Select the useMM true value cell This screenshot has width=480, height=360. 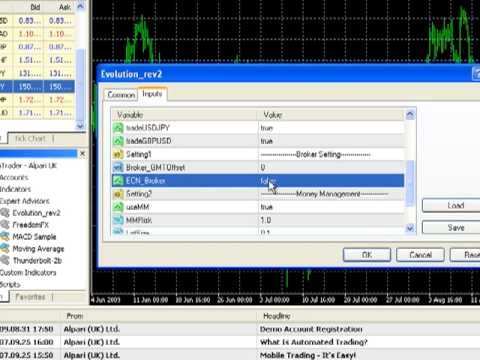tap(331, 207)
